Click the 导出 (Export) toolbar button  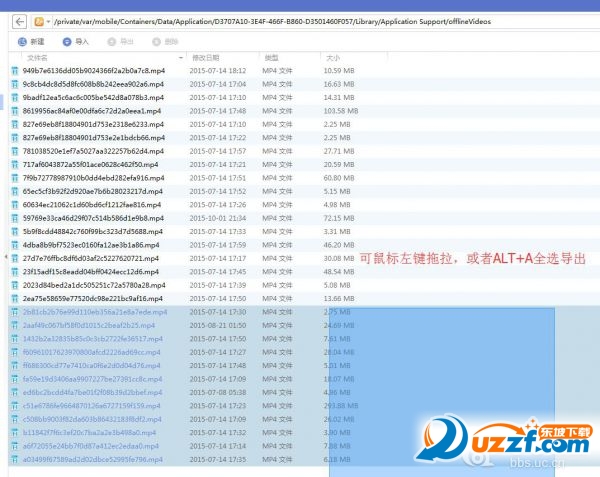(120, 42)
